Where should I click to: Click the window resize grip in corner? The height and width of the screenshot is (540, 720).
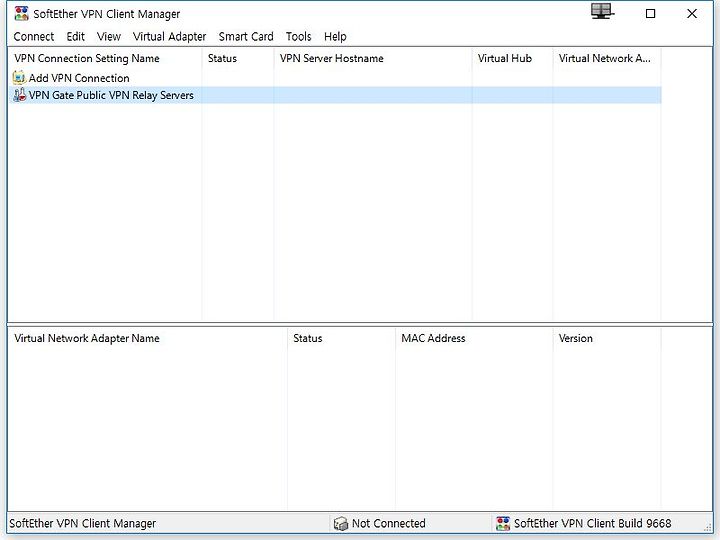click(x=708, y=528)
